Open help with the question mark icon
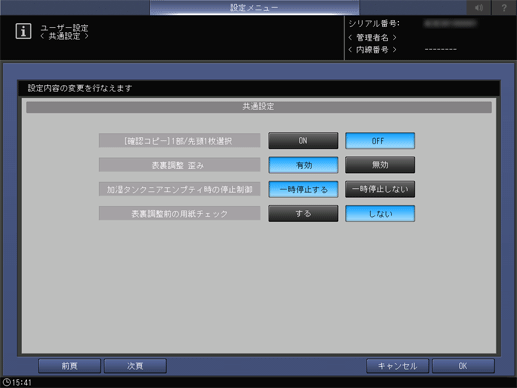517x388 pixels. [504, 7]
